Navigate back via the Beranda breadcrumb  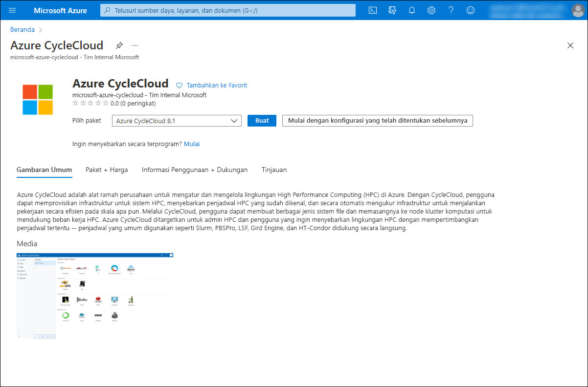(22, 29)
